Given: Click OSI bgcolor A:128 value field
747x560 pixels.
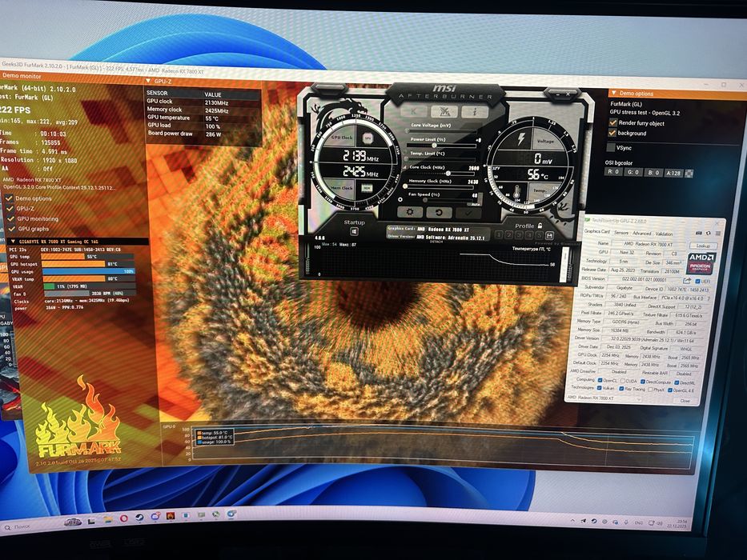Looking at the screenshot, I should (x=673, y=173).
